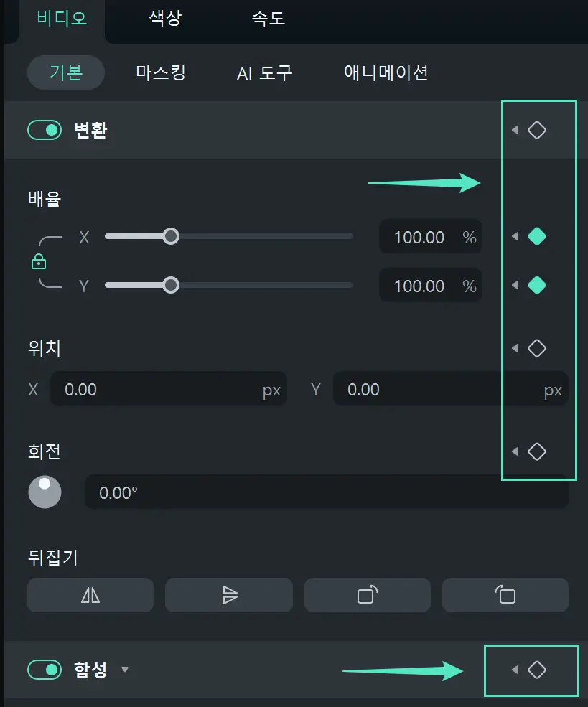Rotate clip counterclockwise 90 degrees
Image resolution: width=588 pixels, height=707 pixels.
coord(505,595)
